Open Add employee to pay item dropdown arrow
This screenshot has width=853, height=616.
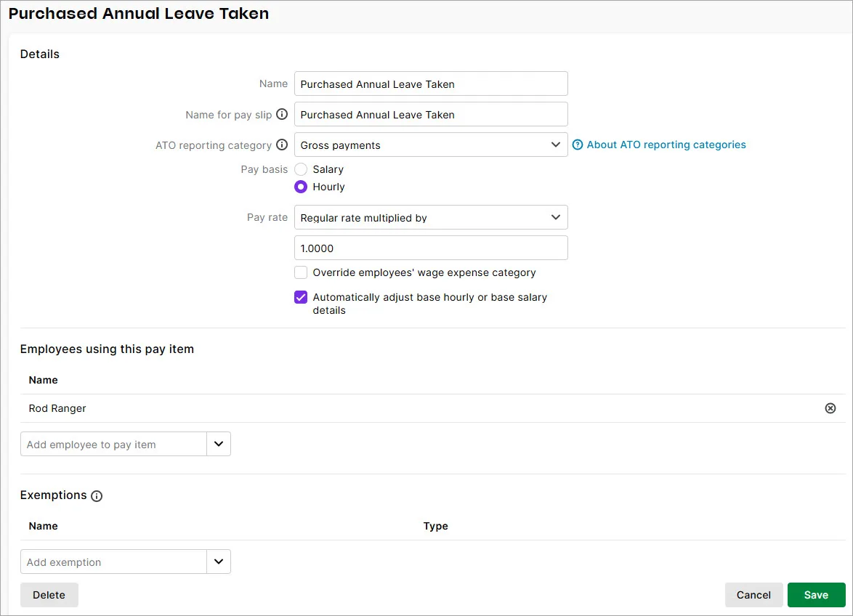tap(219, 445)
